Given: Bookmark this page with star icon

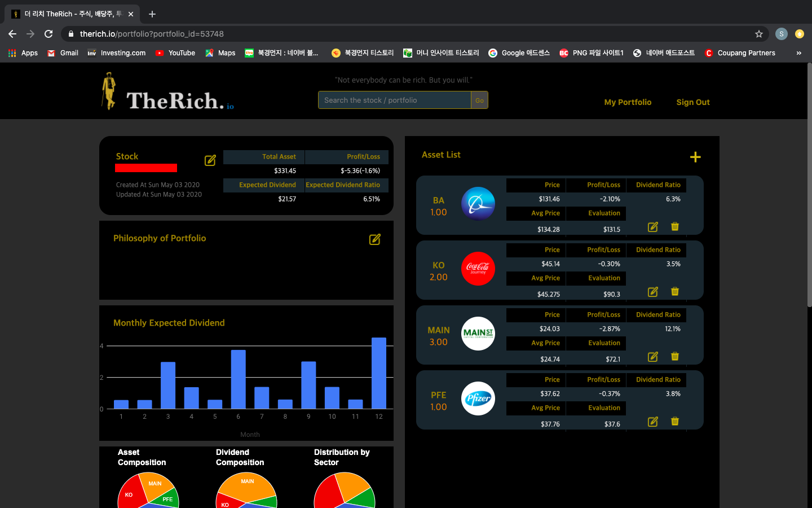Looking at the screenshot, I should 759,34.
